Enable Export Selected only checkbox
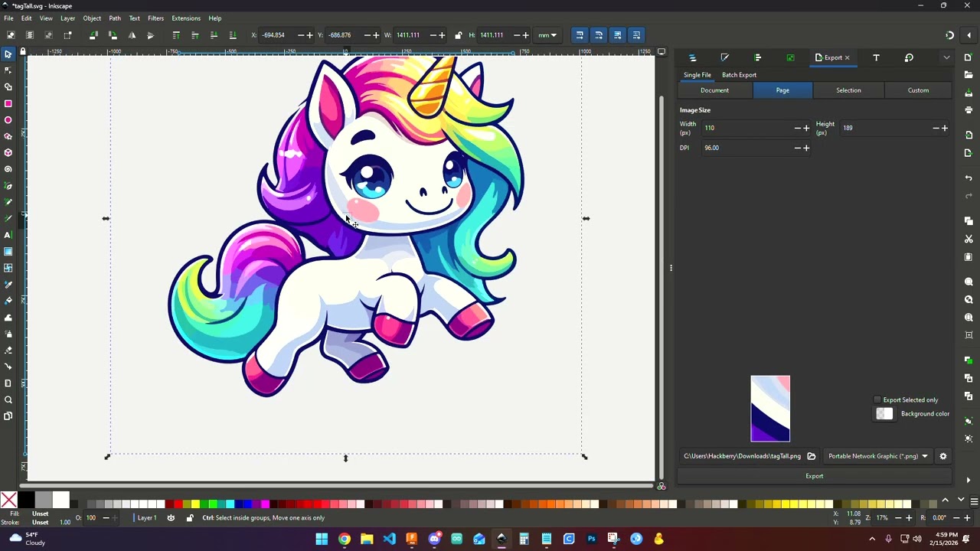 click(877, 399)
